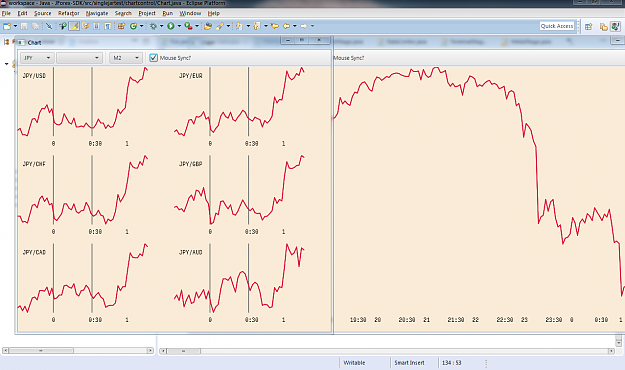Click the Next Annotation icon
This screenshot has width=625, height=370.
pos(239,26)
